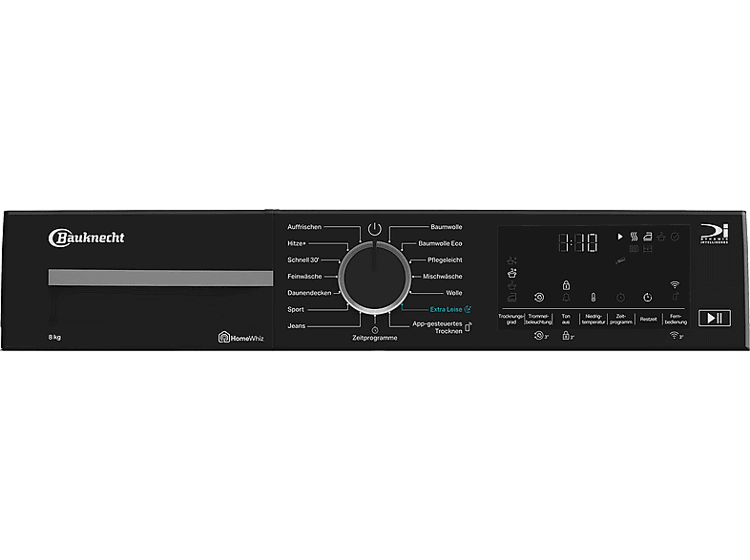The width and height of the screenshot is (750, 560).
Task: Toggle Fernbedienung remote control
Action: tap(675, 319)
